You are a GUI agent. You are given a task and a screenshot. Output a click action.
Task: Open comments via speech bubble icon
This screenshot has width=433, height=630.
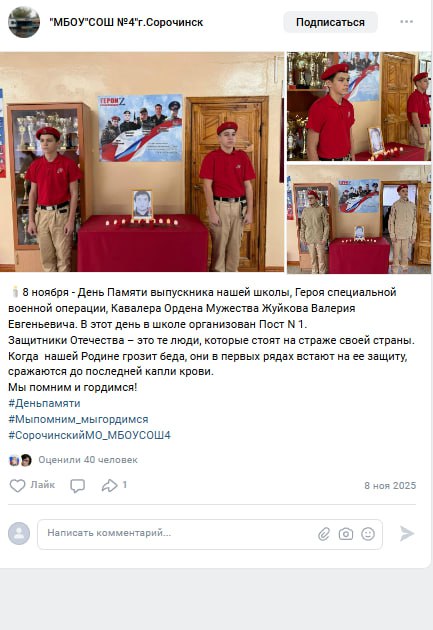click(x=77, y=486)
